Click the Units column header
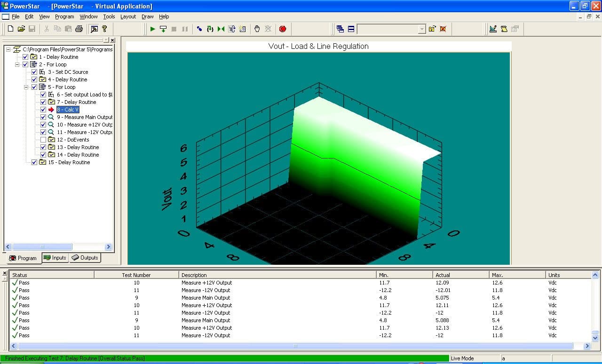The image size is (602, 364). tap(568, 275)
